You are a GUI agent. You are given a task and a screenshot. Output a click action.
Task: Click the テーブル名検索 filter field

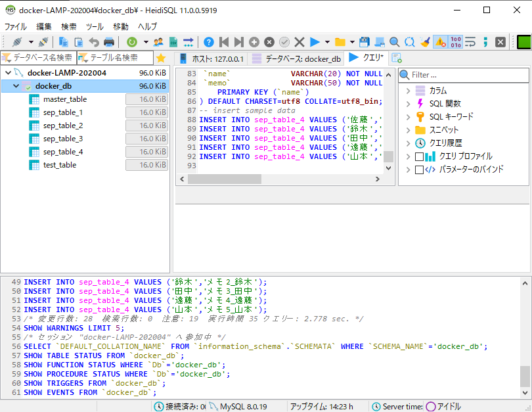point(115,58)
